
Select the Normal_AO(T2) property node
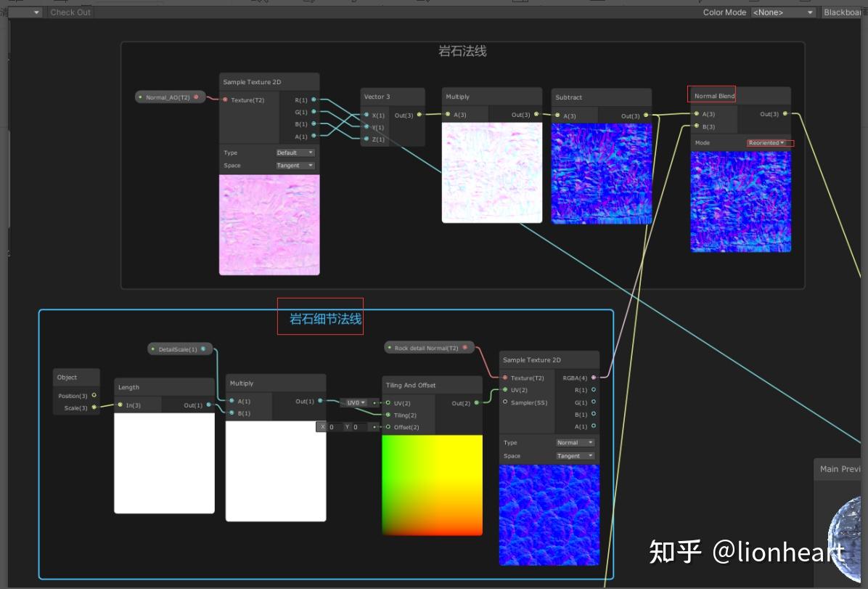(x=170, y=97)
